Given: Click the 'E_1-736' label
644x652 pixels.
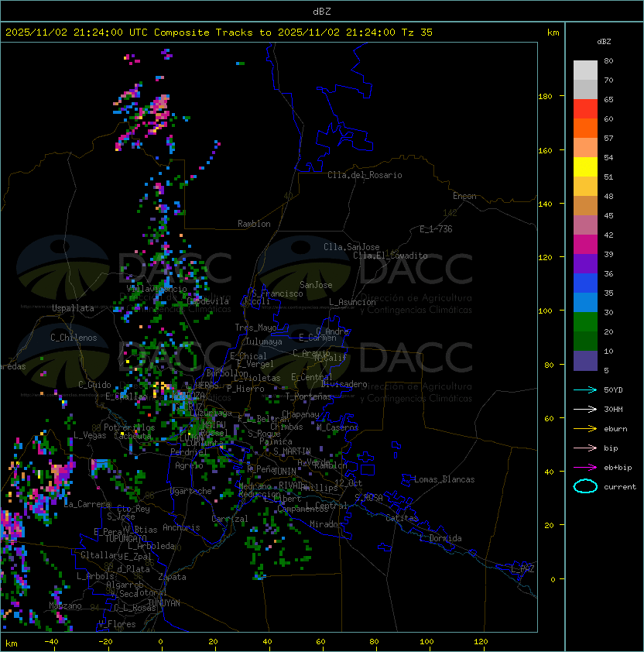Looking at the screenshot, I should [x=436, y=229].
